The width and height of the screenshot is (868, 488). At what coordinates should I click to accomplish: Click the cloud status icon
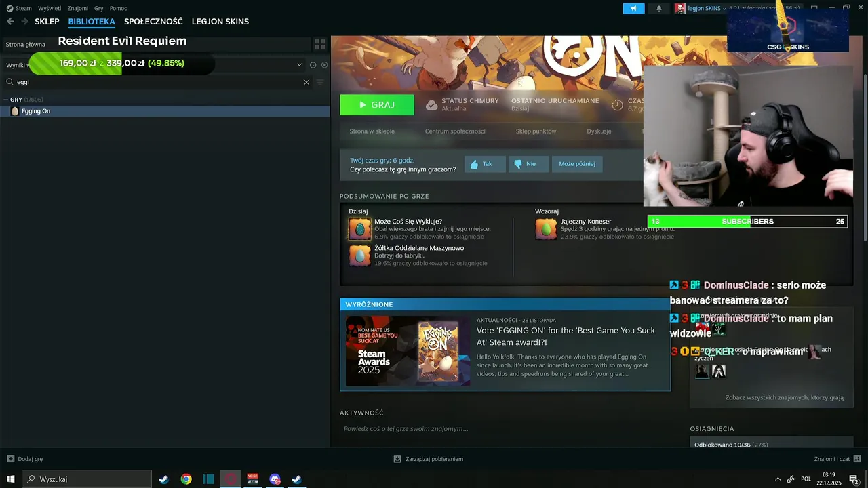click(x=431, y=105)
